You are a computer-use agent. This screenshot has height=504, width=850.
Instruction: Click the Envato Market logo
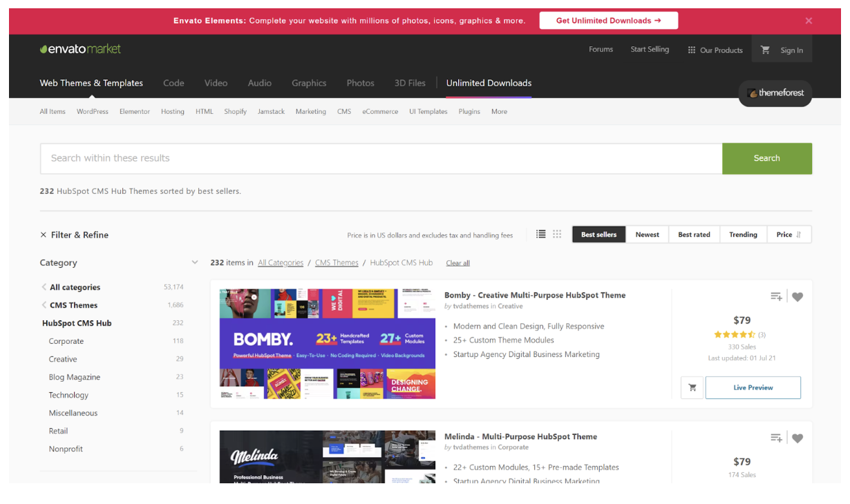[80, 49]
